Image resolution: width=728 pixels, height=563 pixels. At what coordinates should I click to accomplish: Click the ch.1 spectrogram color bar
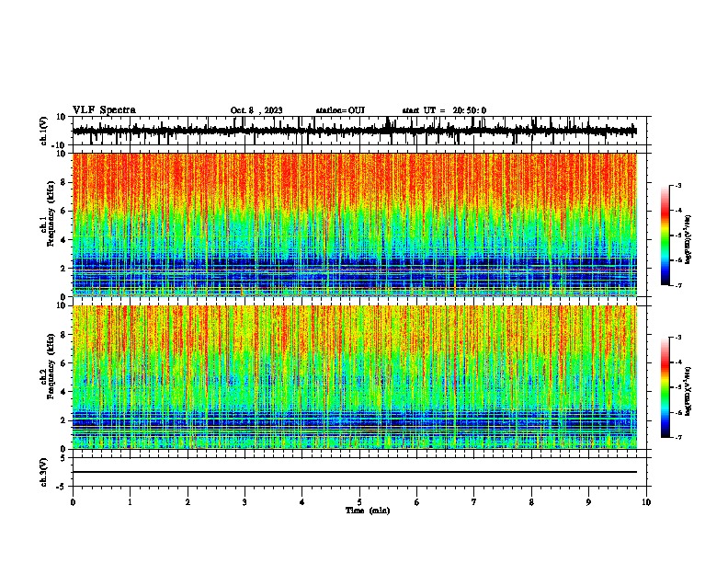(665, 236)
